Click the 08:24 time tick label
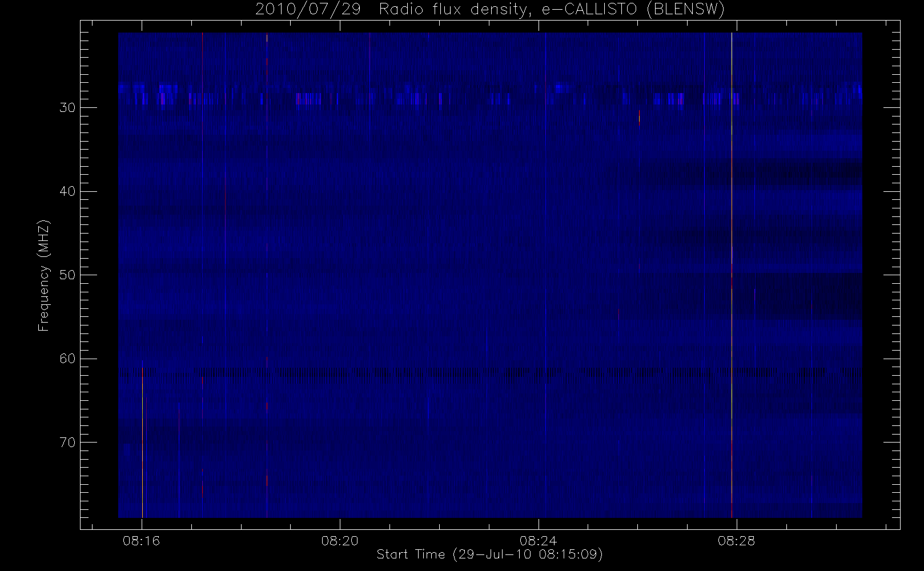 click(538, 541)
